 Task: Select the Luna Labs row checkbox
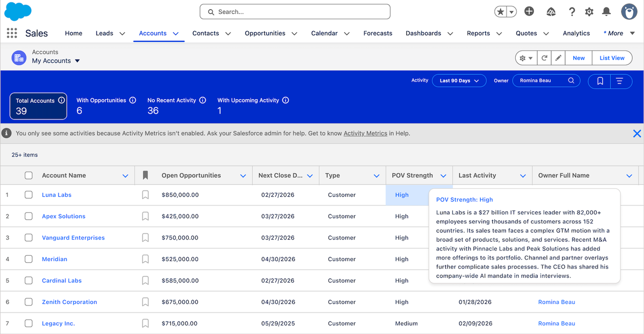tap(29, 195)
